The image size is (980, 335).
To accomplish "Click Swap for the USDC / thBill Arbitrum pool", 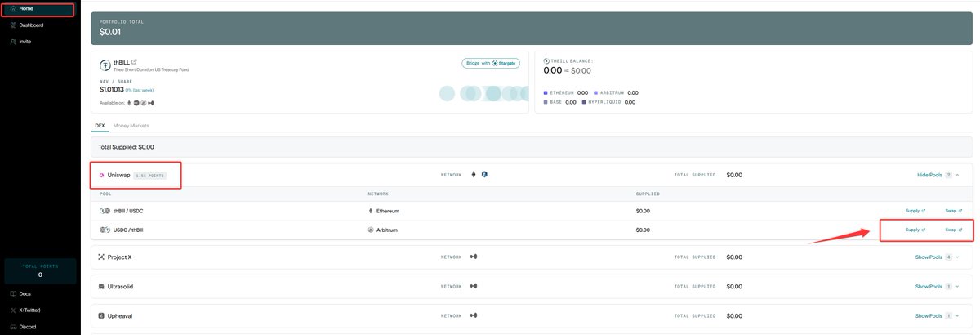I will click(953, 230).
